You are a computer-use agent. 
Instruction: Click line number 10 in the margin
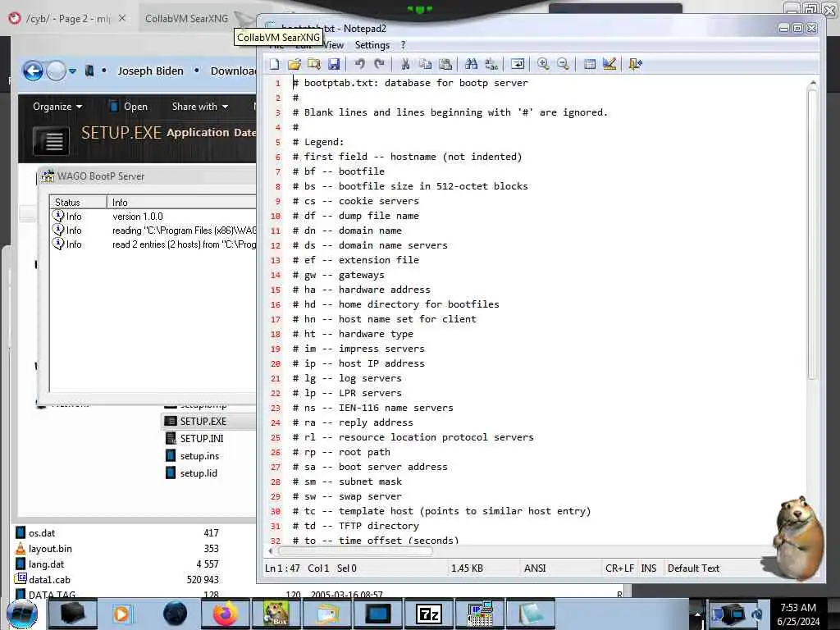[276, 216]
